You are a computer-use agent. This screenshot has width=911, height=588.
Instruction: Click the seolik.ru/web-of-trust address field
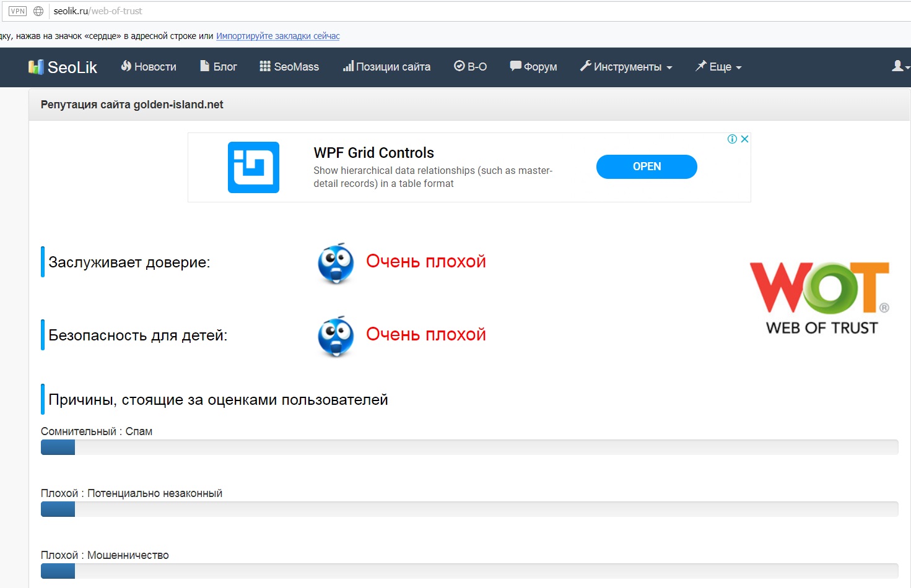pyautogui.click(x=480, y=11)
